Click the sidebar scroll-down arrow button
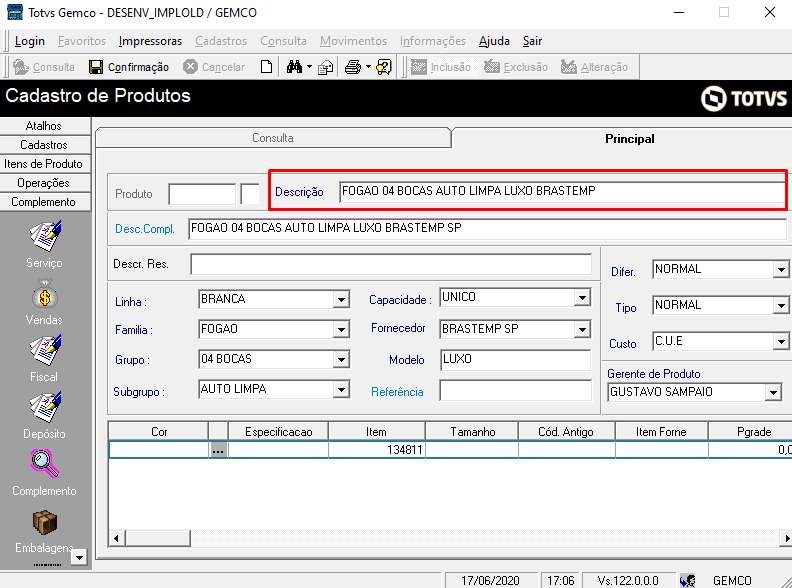The height and width of the screenshot is (588, 792). (79, 557)
